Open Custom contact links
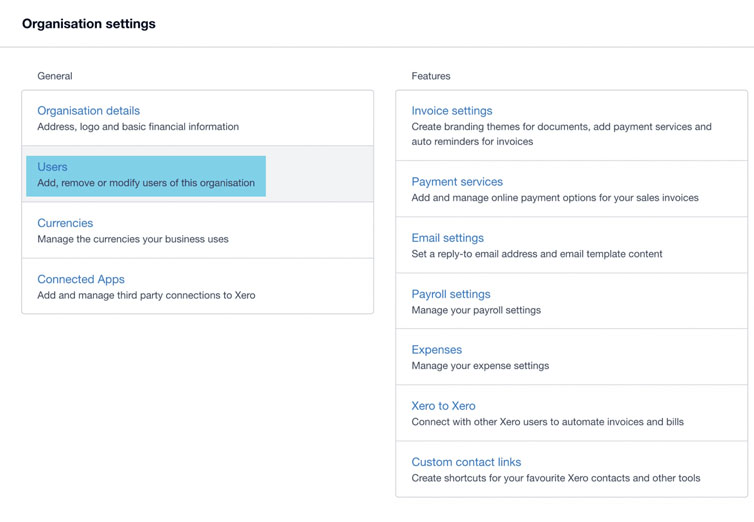 [466, 462]
